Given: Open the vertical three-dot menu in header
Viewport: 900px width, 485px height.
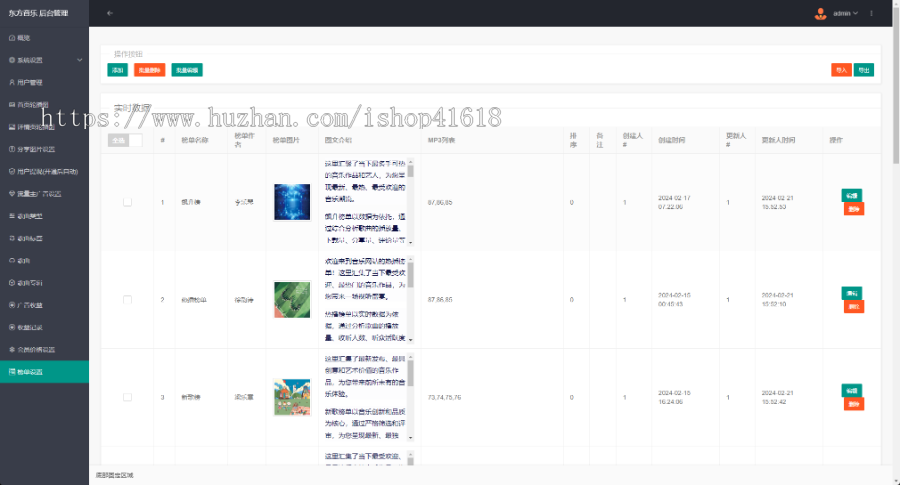Looking at the screenshot, I should (871, 13).
